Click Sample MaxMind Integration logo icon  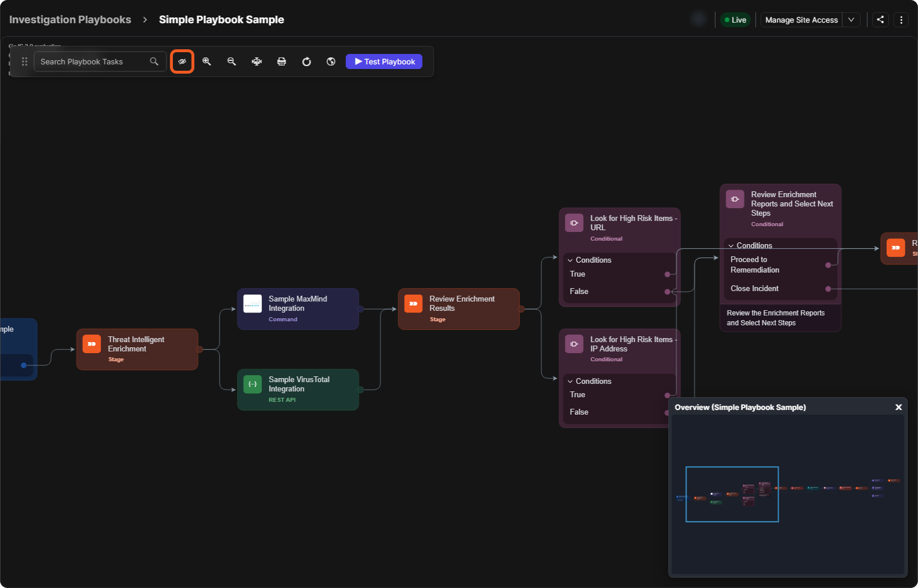click(252, 303)
